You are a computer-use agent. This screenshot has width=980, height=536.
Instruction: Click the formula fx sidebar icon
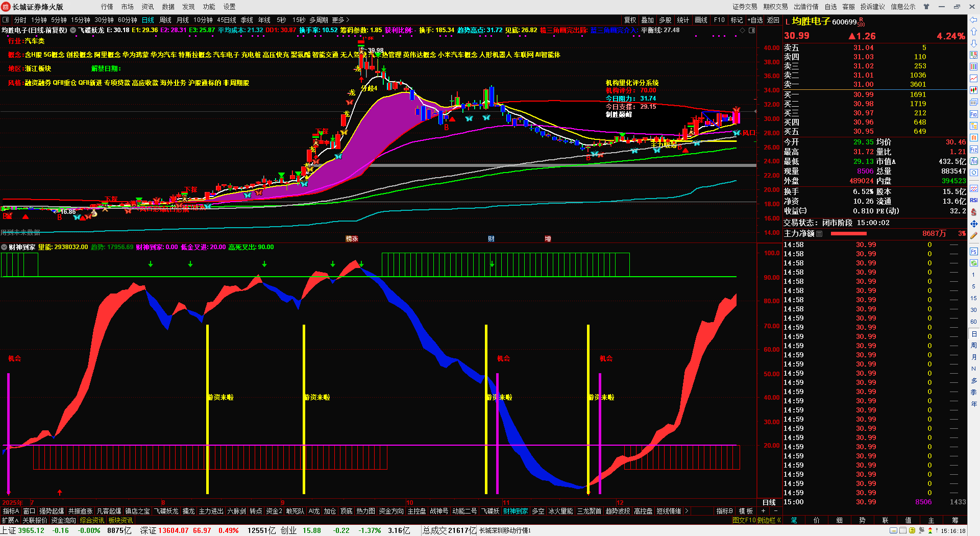tap(974, 161)
